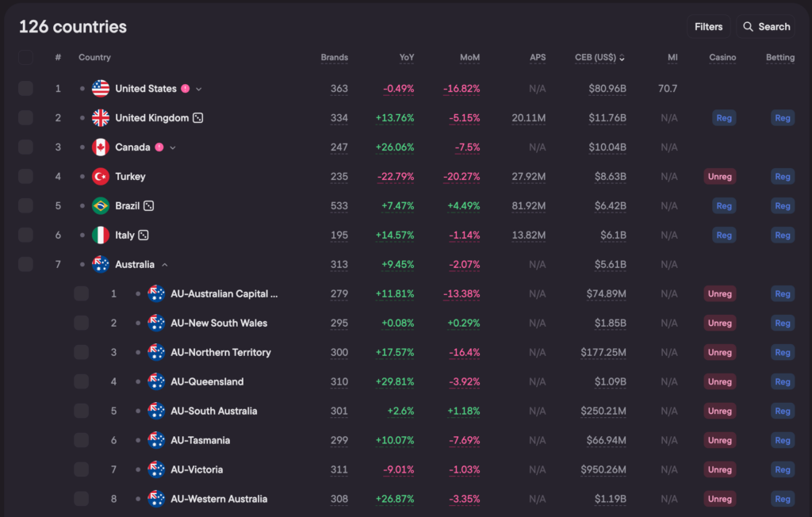This screenshot has width=812, height=517.
Task: Click the magnifier icon in Search
Action: 748,27
